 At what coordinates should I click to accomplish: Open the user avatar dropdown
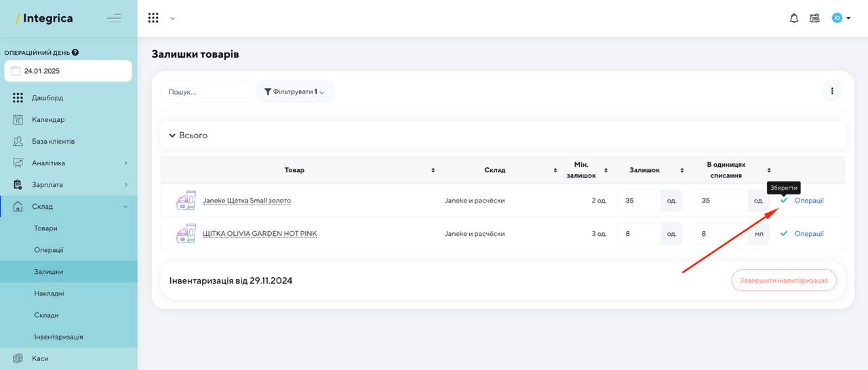point(841,18)
